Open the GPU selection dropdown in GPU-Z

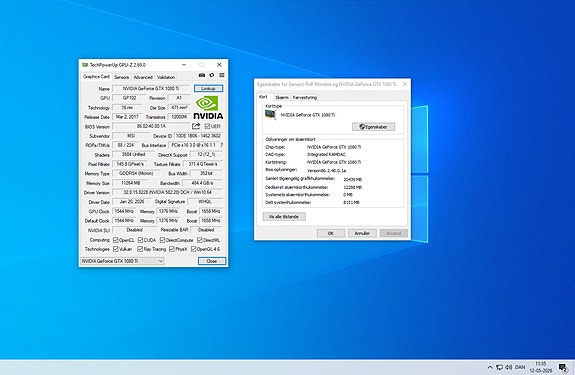click(122, 261)
